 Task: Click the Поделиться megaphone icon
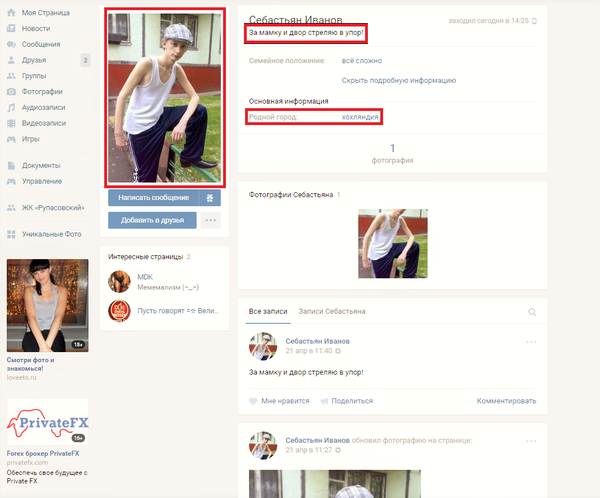(x=324, y=401)
